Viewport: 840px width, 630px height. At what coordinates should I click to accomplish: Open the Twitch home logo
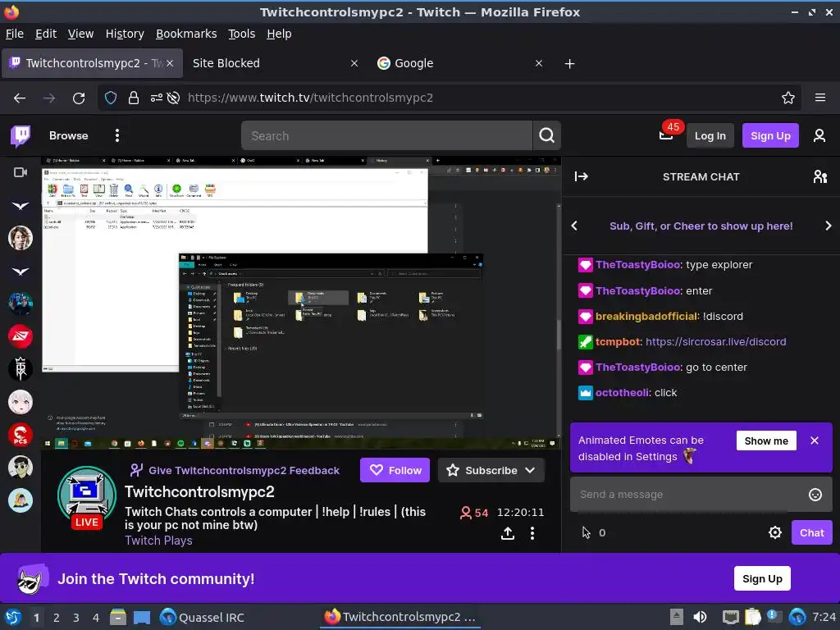pyautogui.click(x=21, y=136)
